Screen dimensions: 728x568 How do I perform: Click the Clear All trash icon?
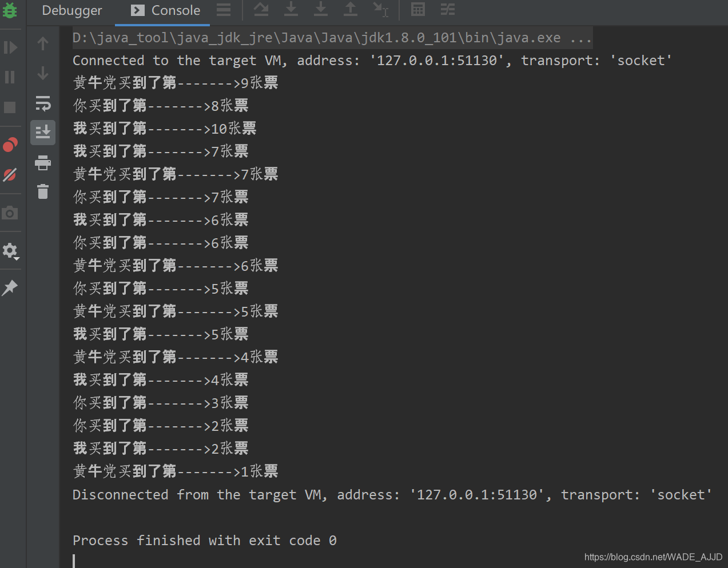[43, 191]
